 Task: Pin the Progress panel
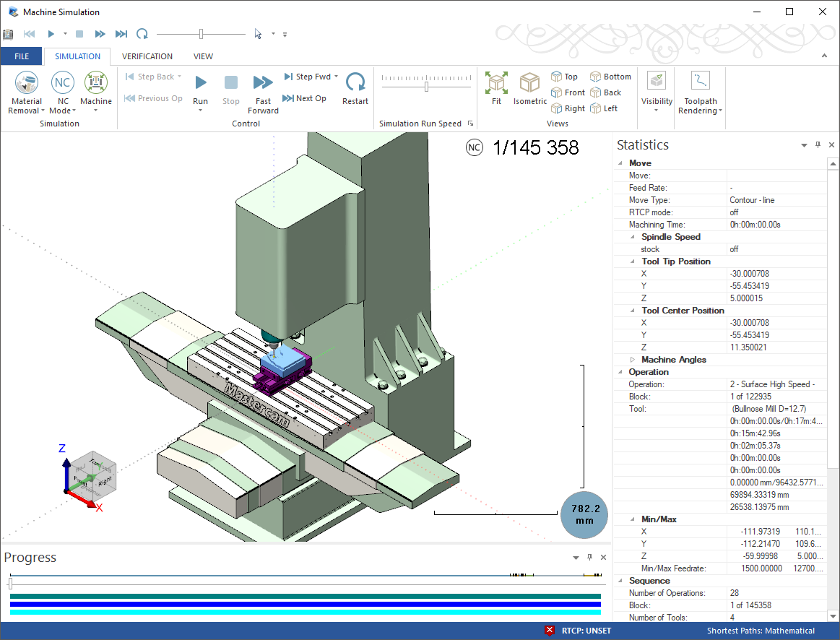tap(589, 557)
